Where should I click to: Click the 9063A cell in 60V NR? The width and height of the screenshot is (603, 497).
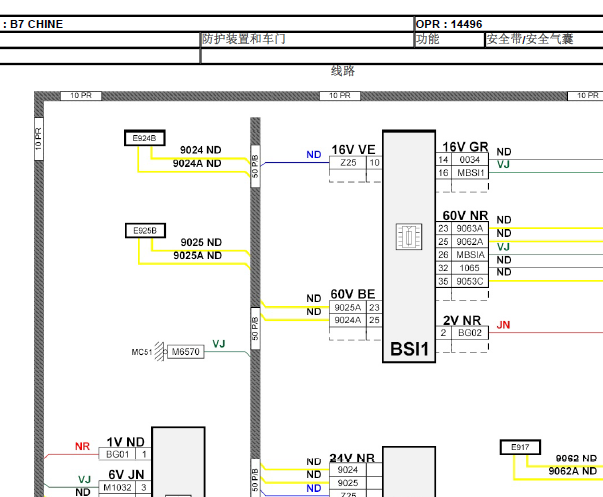click(x=470, y=228)
